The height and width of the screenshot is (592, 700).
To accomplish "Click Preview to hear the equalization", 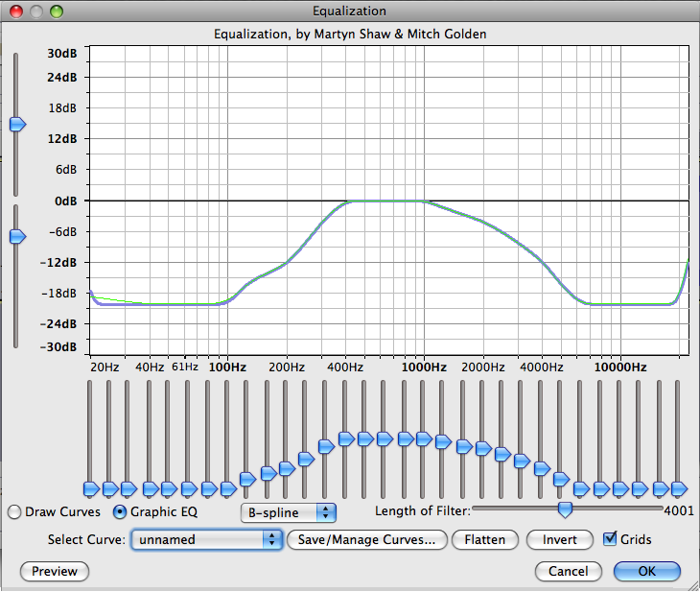I will 54,571.
